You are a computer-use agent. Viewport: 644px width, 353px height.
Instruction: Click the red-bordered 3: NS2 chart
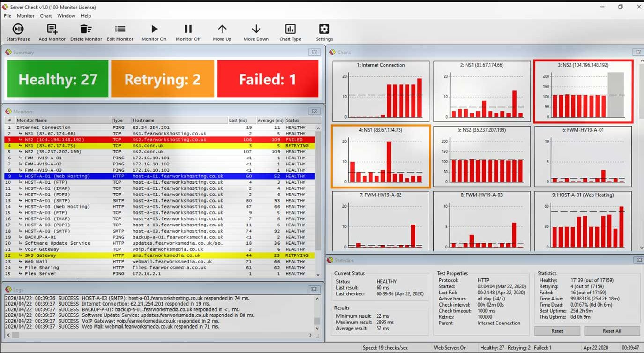pyautogui.click(x=583, y=91)
